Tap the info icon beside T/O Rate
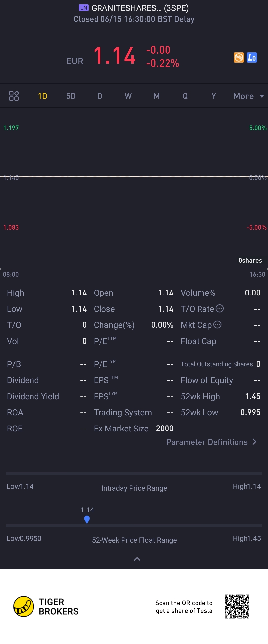The height and width of the screenshot is (644, 268). tap(220, 308)
